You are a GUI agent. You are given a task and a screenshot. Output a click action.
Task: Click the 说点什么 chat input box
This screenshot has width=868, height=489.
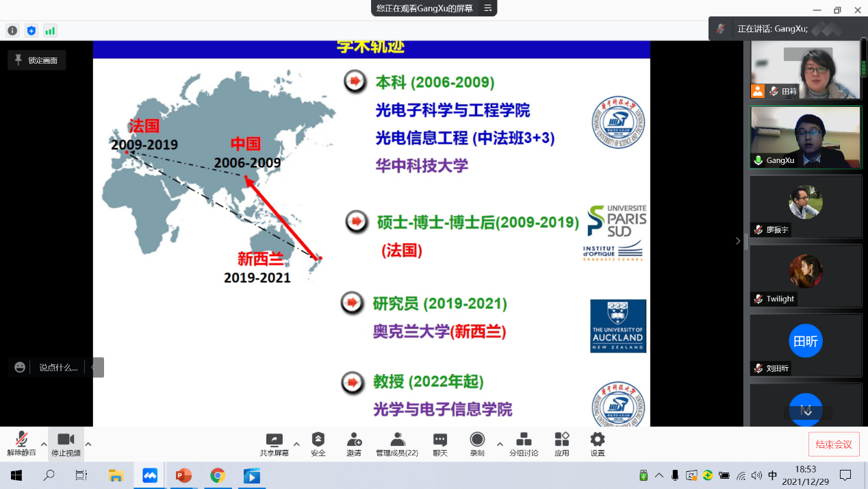coord(58,367)
